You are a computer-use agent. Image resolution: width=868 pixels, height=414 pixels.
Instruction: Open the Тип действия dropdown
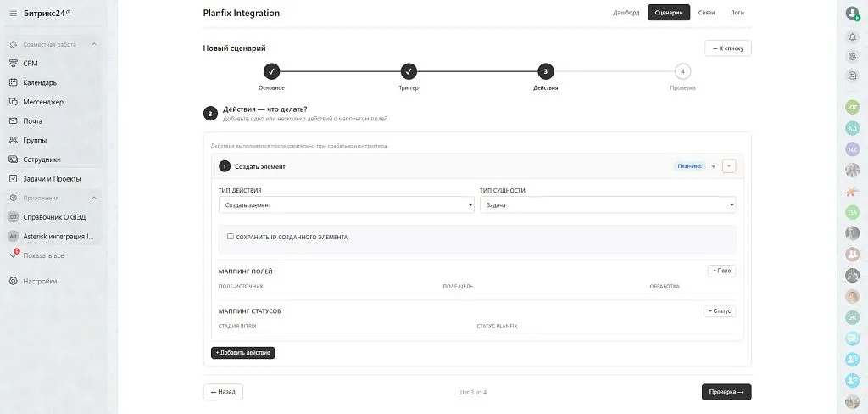click(x=347, y=204)
